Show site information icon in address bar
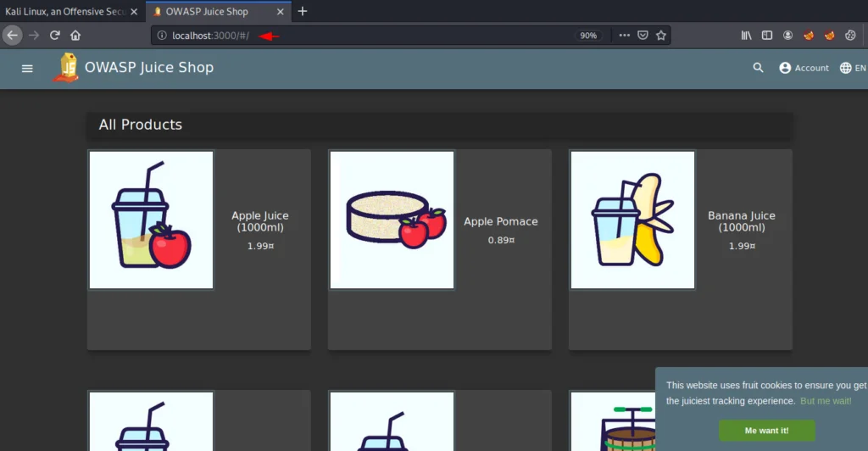The width and height of the screenshot is (868, 451). pyautogui.click(x=162, y=36)
